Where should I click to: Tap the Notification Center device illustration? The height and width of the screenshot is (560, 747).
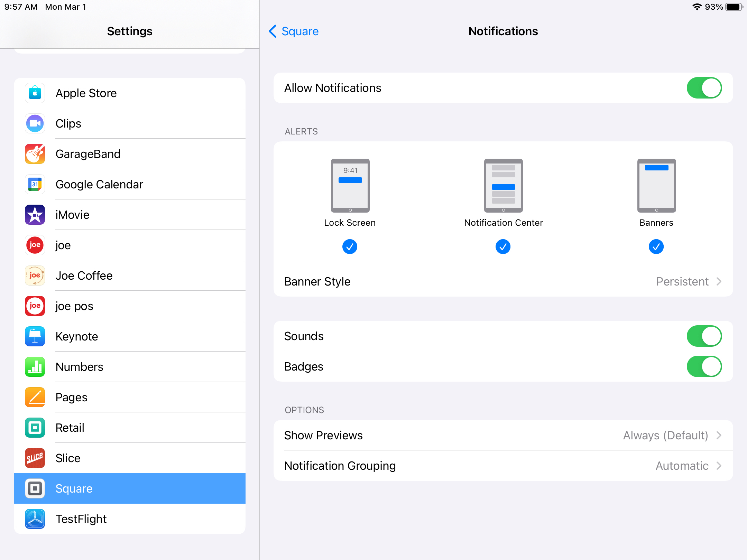pos(503,186)
